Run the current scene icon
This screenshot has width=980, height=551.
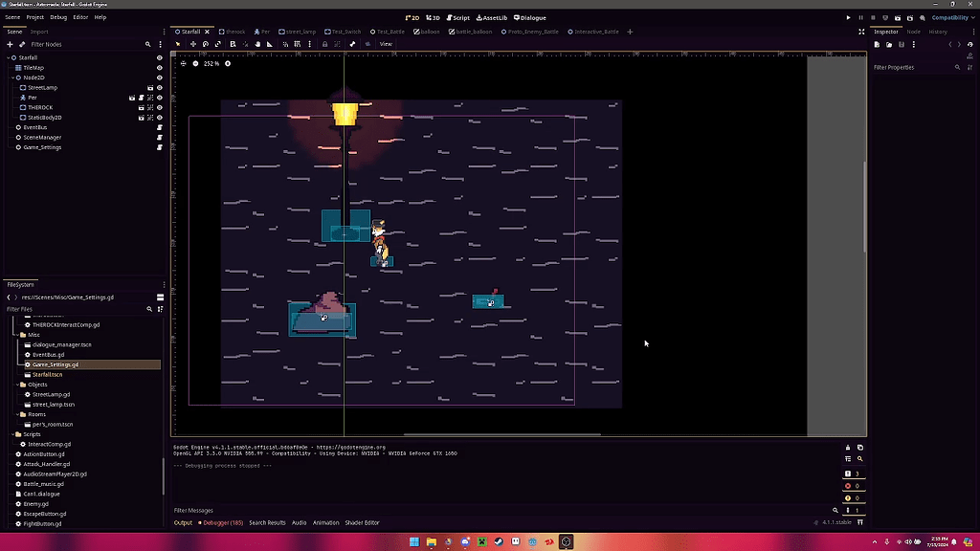[x=898, y=17]
